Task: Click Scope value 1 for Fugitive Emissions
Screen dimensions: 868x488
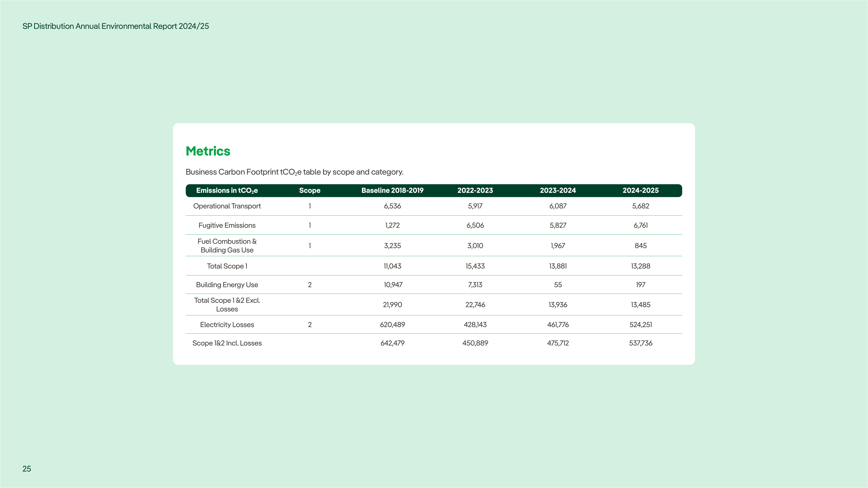Action: click(x=310, y=225)
